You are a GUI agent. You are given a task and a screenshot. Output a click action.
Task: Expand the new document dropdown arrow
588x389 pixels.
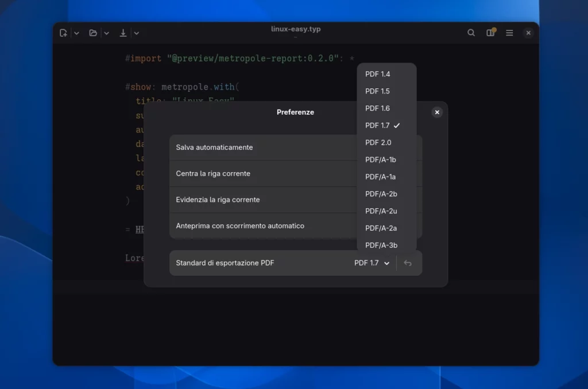pos(76,33)
